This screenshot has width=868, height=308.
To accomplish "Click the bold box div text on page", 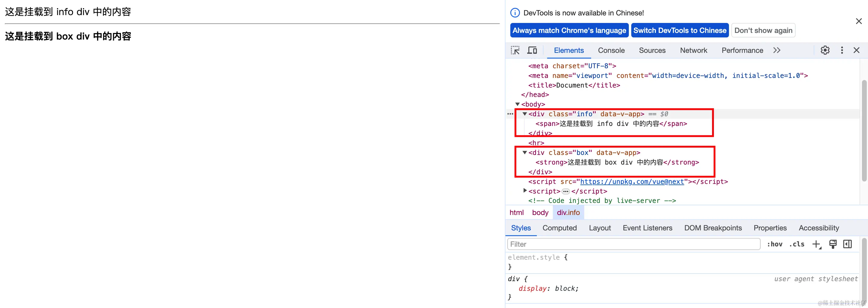I will (68, 36).
